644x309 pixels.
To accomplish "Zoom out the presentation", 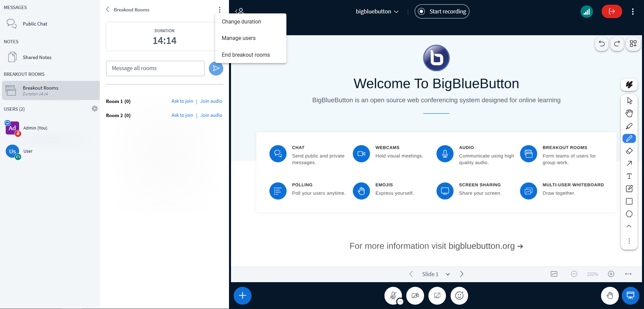I will [x=574, y=274].
